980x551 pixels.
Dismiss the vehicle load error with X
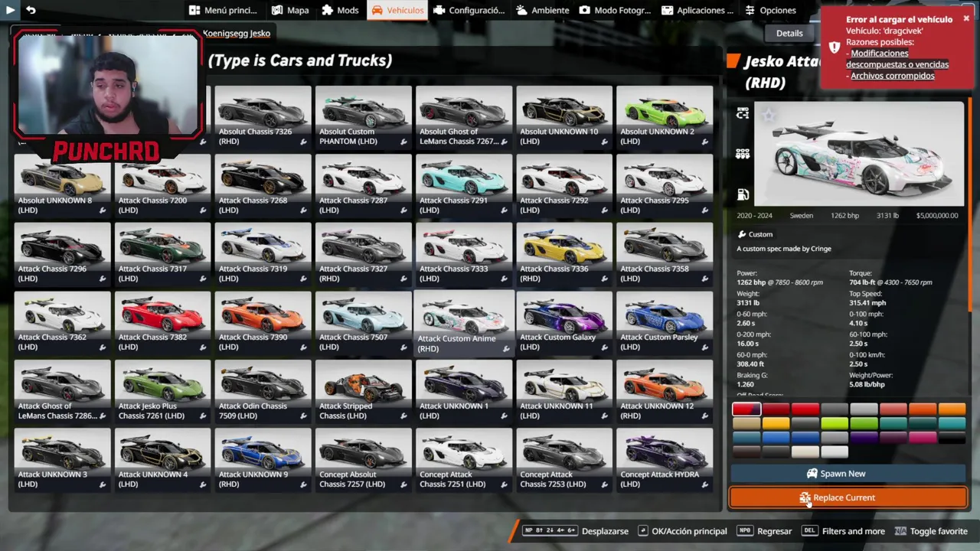point(966,18)
